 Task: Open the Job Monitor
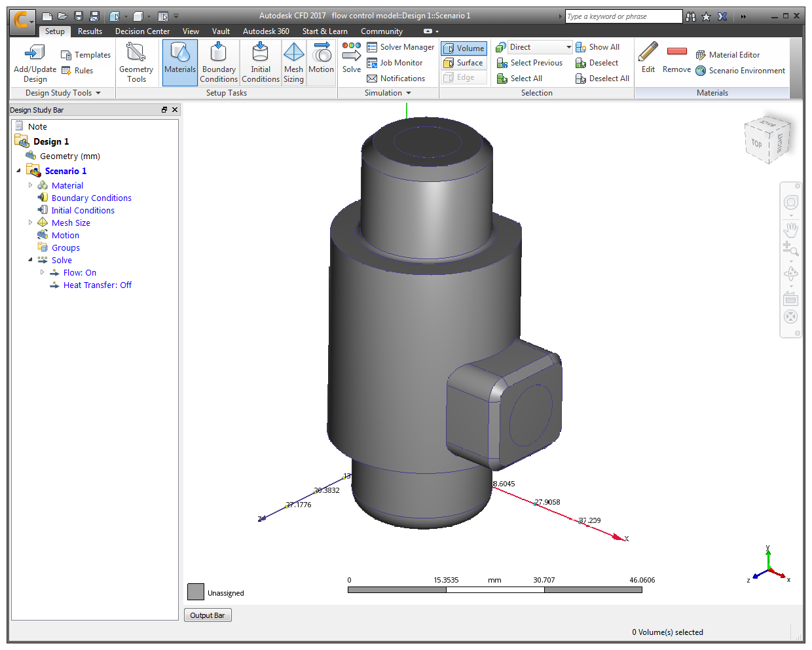coord(394,63)
